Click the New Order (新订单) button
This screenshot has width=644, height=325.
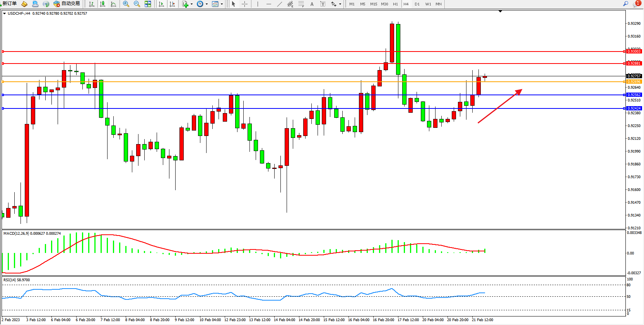pos(9,4)
